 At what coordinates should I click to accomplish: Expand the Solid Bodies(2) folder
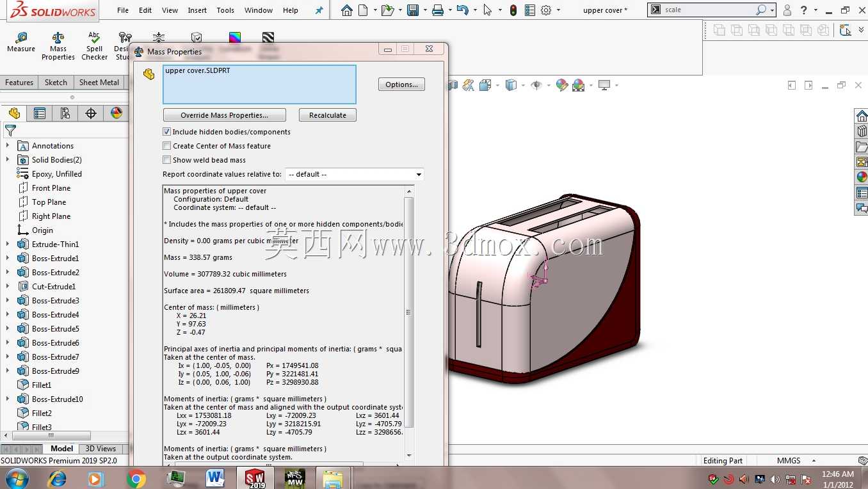tap(8, 160)
